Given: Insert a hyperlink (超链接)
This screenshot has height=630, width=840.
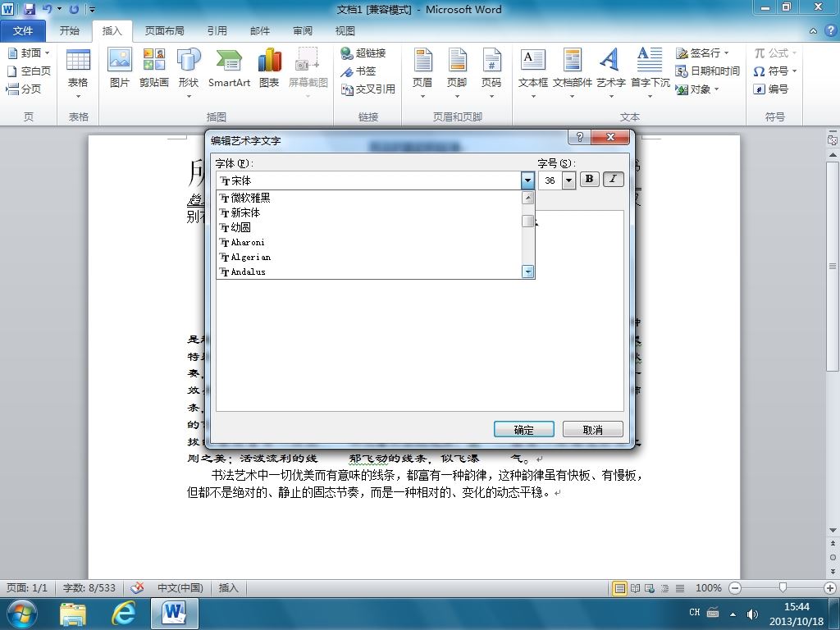Looking at the screenshot, I should [x=363, y=52].
